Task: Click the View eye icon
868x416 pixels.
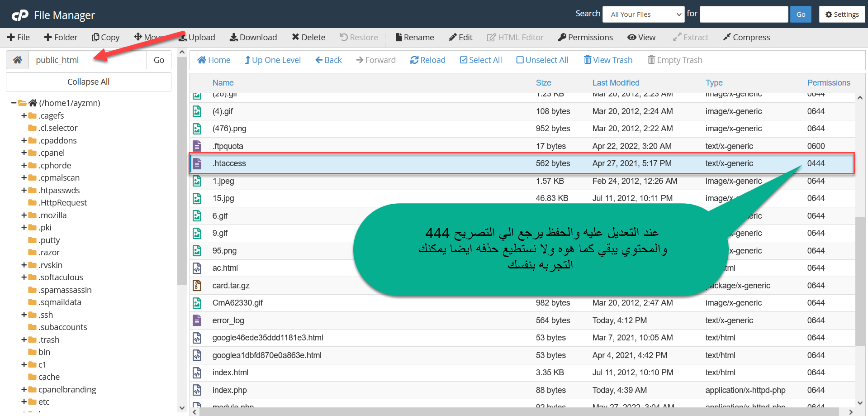Action: pyautogui.click(x=631, y=38)
